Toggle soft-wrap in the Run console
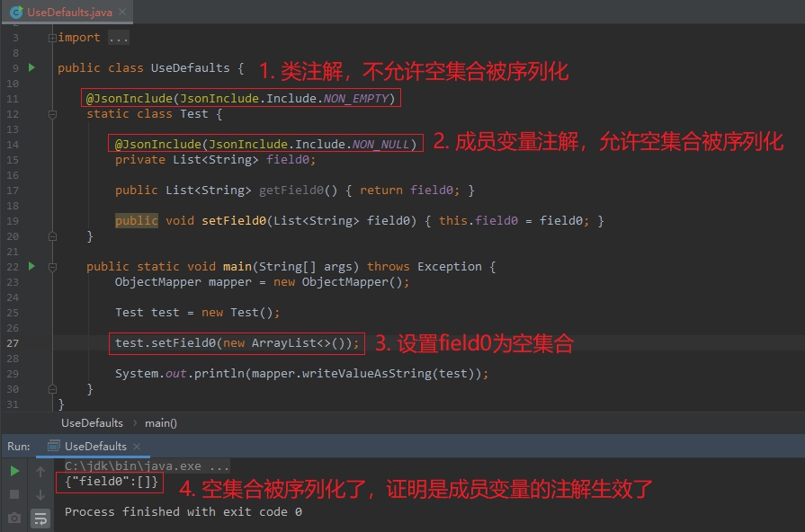The height and width of the screenshot is (532, 805). pos(40,519)
